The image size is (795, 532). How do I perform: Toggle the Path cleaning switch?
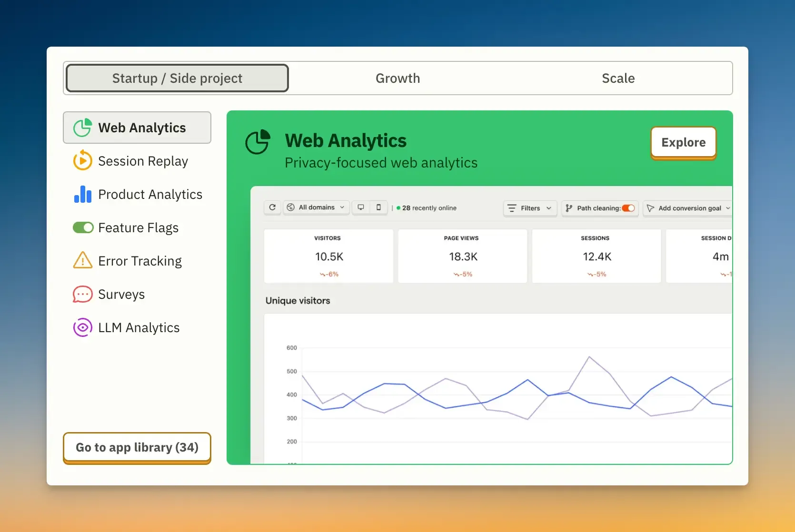click(628, 208)
